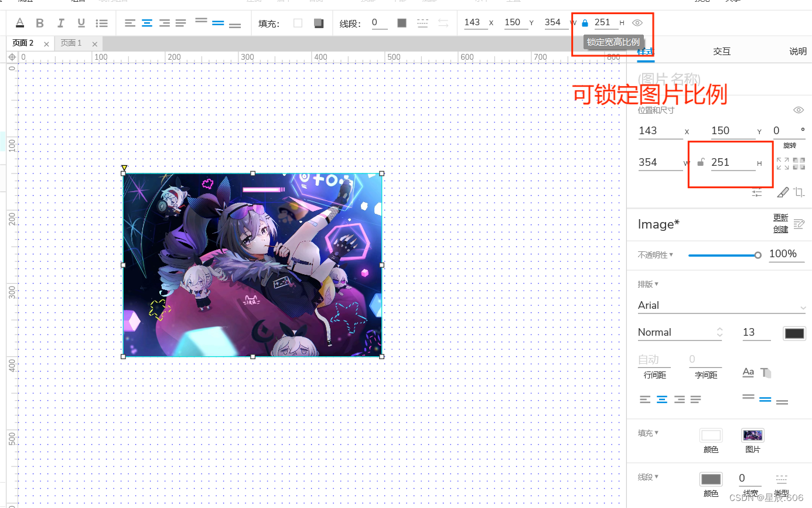The height and width of the screenshot is (508, 812).
Task: Collapse the 排版 section
Action: pyautogui.click(x=648, y=284)
